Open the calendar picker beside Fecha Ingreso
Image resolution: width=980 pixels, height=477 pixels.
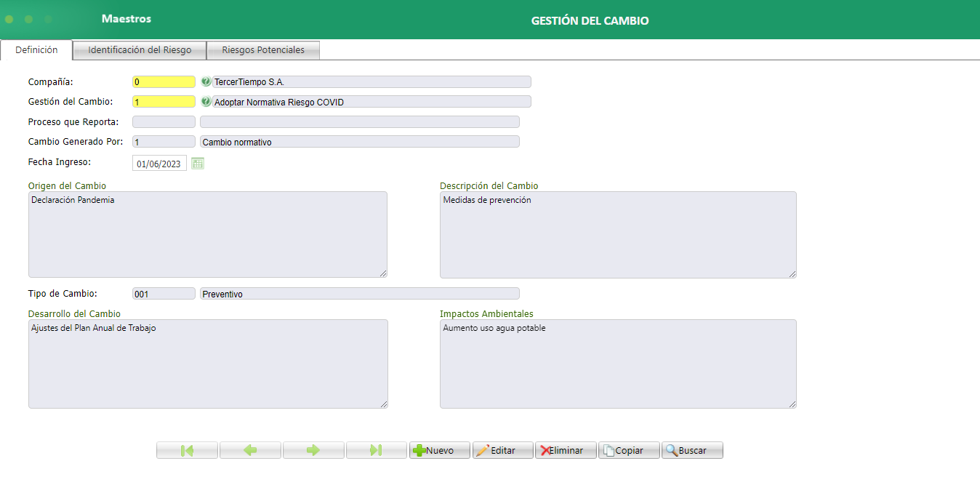[x=198, y=164]
